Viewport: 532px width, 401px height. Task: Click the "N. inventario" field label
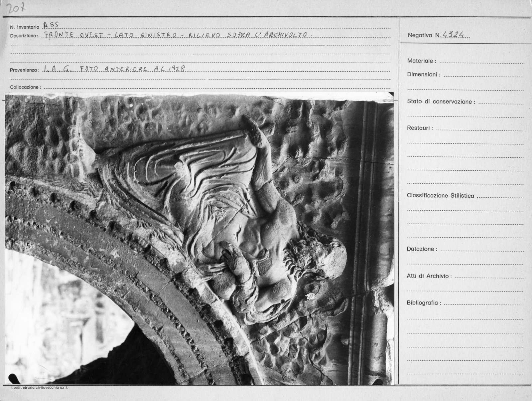(x=24, y=27)
